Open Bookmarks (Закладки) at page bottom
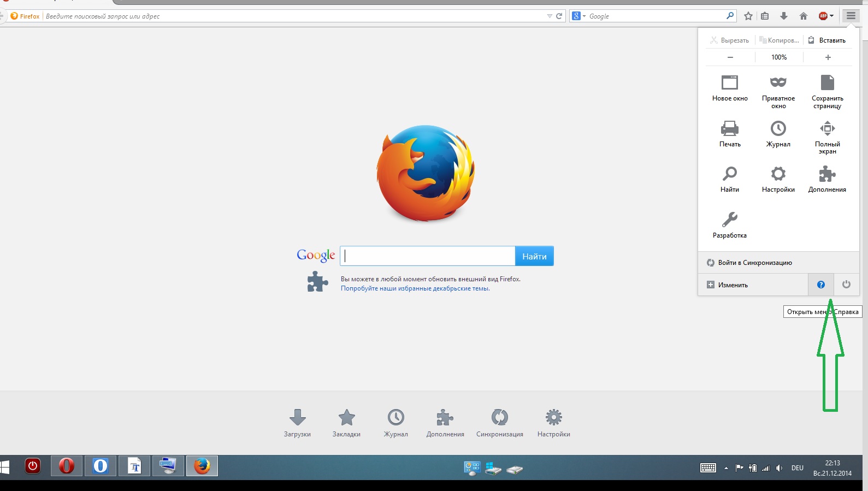Screen dimensions: 868x491 pos(346,423)
